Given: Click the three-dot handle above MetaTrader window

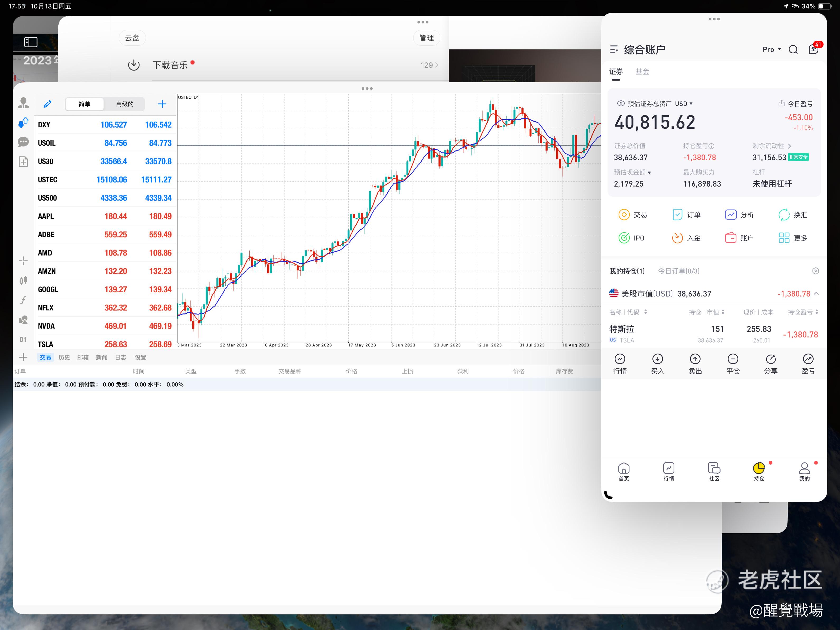Looking at the screenshot, I should pos(367,89).
